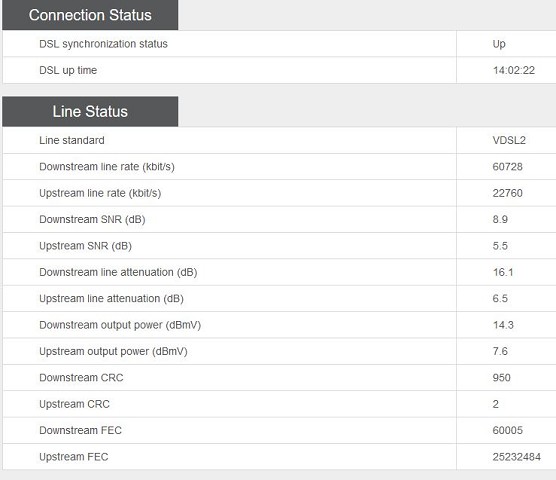The width and height of the screenshot is (556, 480).
Task: Select the Downstream FEC value 60005
Action: tap(507, 430)
